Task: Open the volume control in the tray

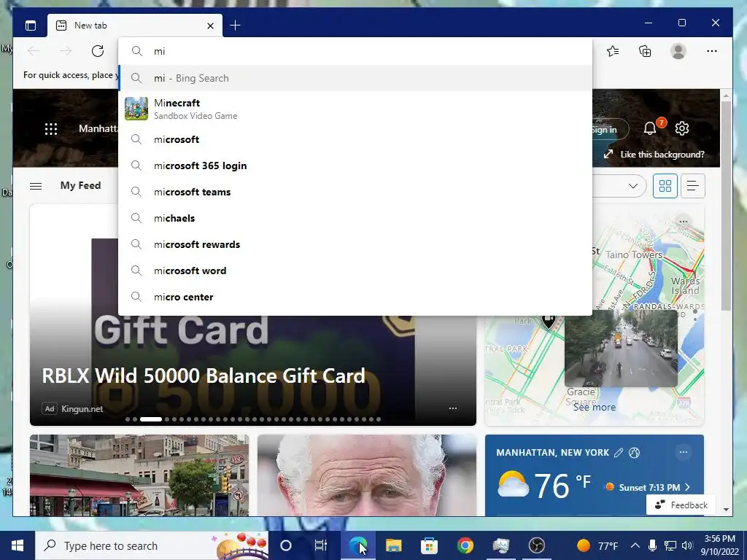Action: point(686,545)
